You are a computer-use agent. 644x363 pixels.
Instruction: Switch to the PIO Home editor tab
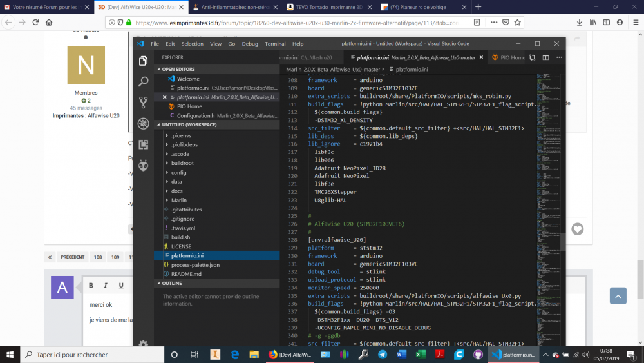pyautogui.click(x=506, y=57)
